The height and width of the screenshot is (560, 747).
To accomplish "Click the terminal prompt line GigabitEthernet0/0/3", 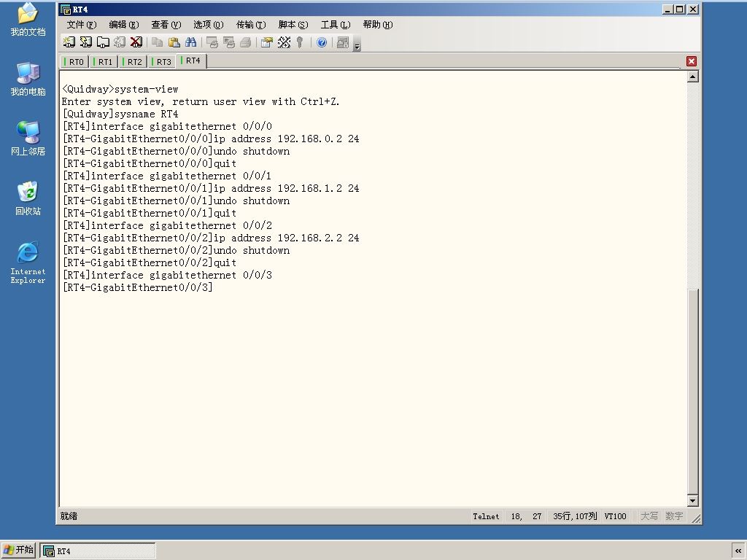I will (138, 287).
